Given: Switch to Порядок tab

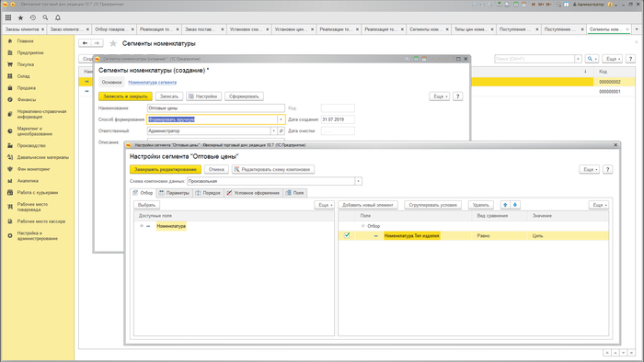Looking at the screenshot, I should click(x=208, y=193).
